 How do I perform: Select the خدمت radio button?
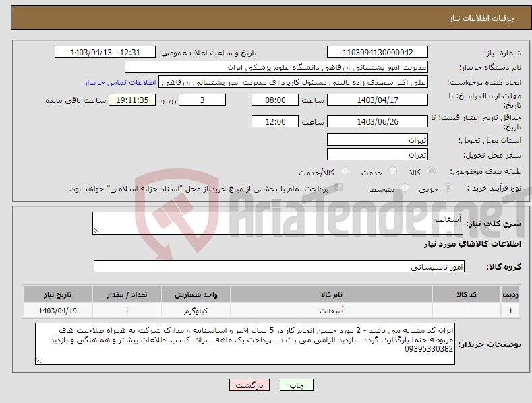392,171
